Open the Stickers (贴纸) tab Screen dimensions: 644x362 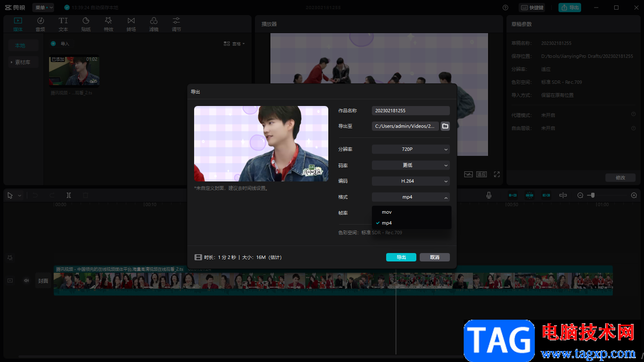86,24
